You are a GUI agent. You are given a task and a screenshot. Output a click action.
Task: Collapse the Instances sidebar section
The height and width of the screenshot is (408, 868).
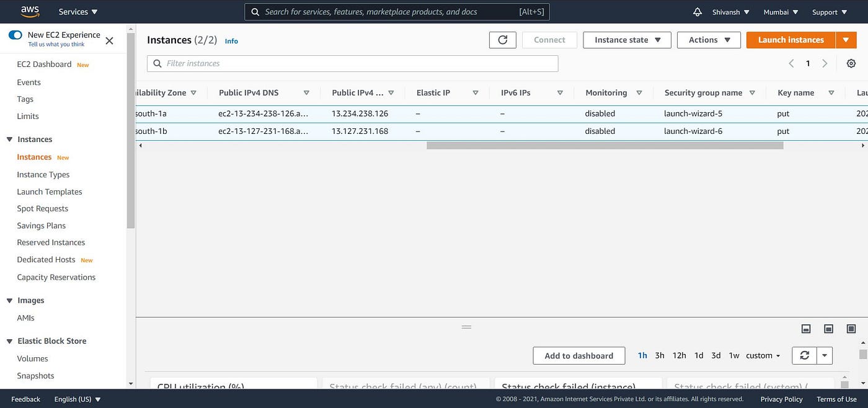point(9,140)
